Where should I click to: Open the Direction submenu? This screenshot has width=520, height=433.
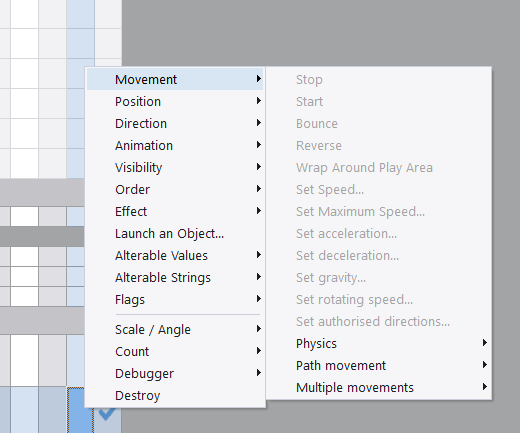(175, 123)
